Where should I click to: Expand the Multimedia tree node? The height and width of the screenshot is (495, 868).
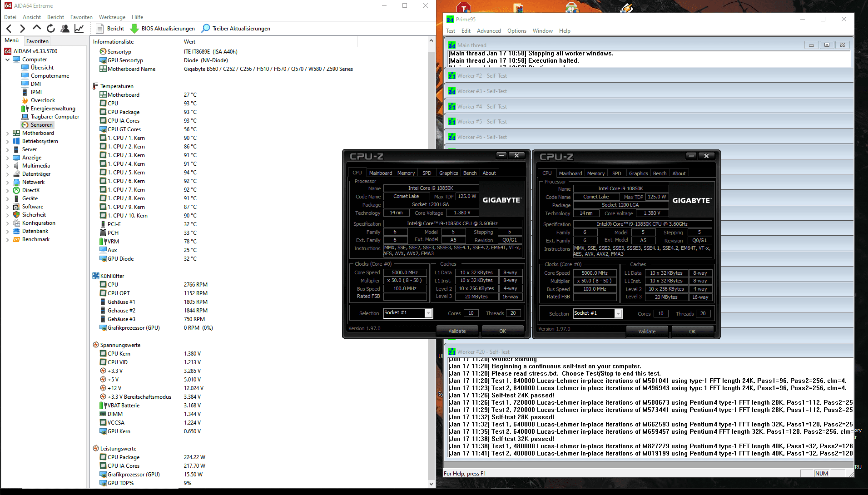[7, 166]
